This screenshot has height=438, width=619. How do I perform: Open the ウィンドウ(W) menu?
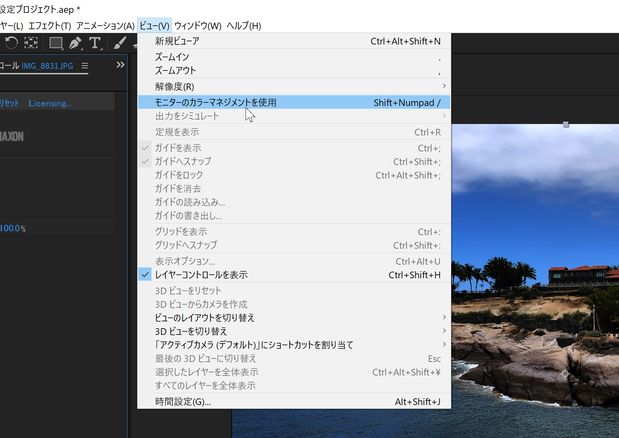pyautogui.click(x=198, y=26)
